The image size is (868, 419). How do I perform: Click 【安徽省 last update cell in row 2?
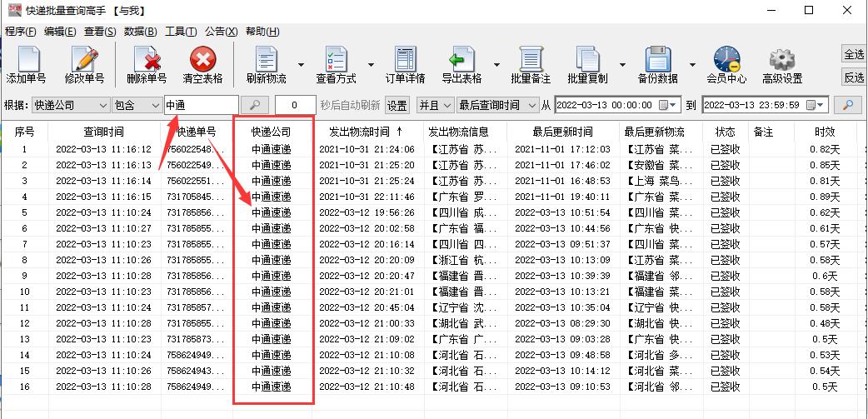660,165
